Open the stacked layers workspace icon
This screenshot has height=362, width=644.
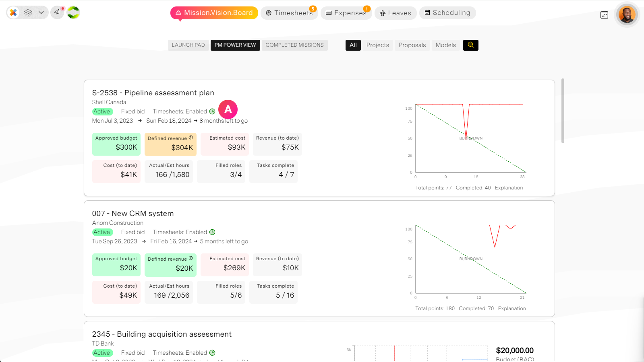pyautogui.click(x=28, y=12)
